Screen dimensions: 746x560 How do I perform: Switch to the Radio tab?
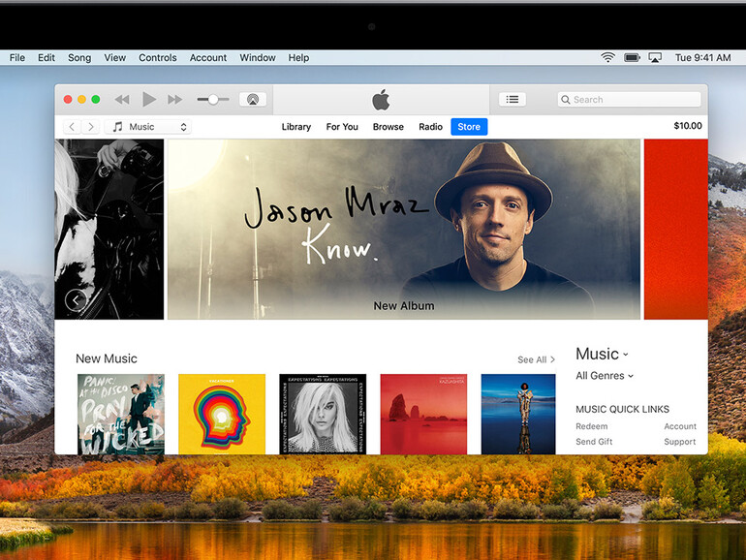coord(430,127)
